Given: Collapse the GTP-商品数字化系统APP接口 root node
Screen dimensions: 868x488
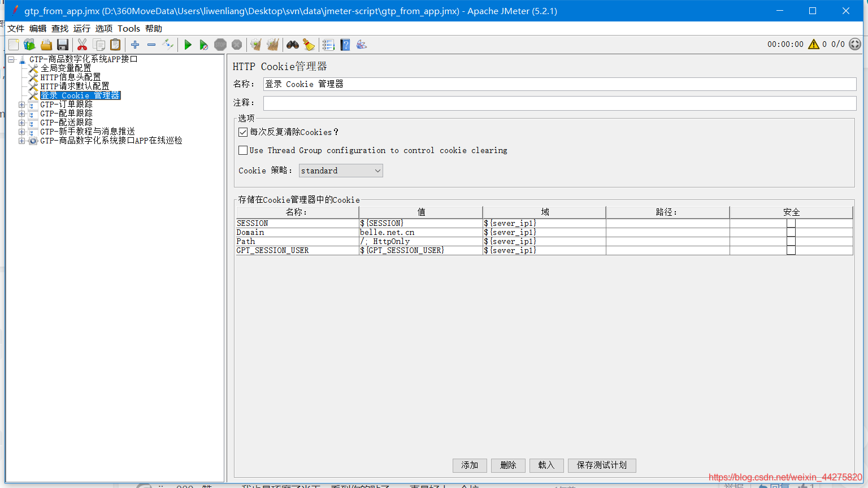Looking at the screenshot, I should 11,59.
